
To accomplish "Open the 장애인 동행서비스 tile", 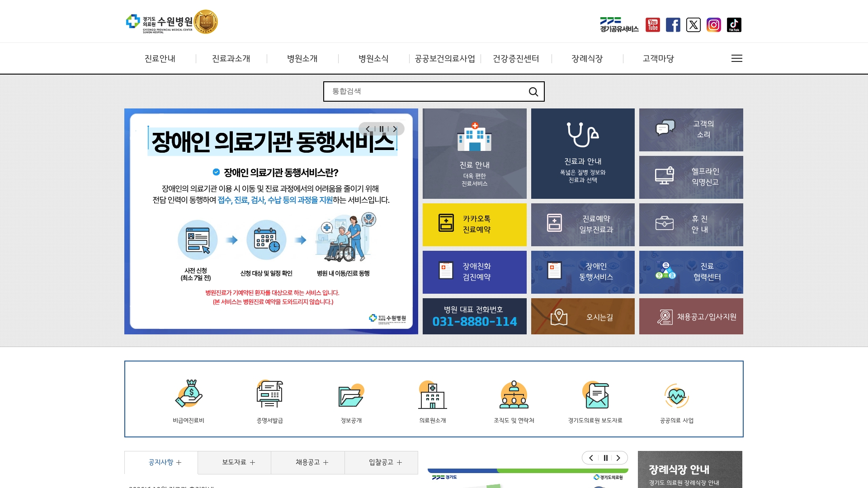I will pyautogui.click(x=583, y=272).
